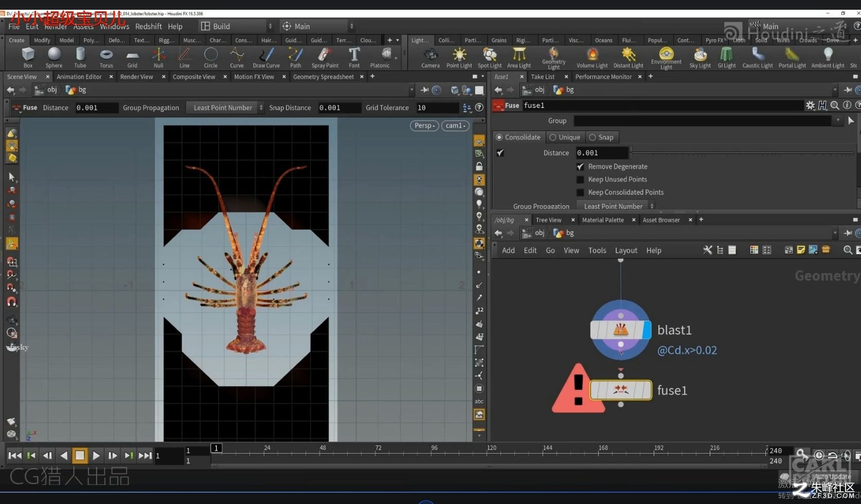The height and width of the screenshot is (504, 861).
Task: Open the Performance Monitor tab
Action: pos(603,77)
